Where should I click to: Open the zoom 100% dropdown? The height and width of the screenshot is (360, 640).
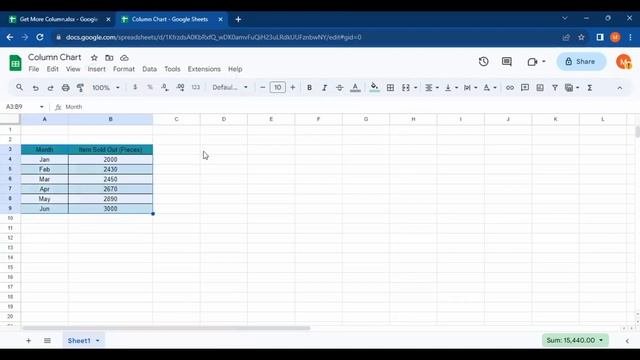tap(106, 87)
